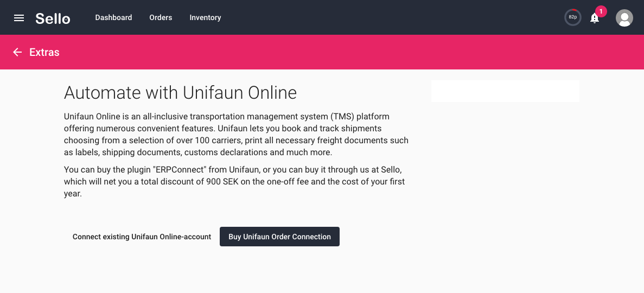
Task: Click the 82p progress ring indicator
Action: pos(572,17)
